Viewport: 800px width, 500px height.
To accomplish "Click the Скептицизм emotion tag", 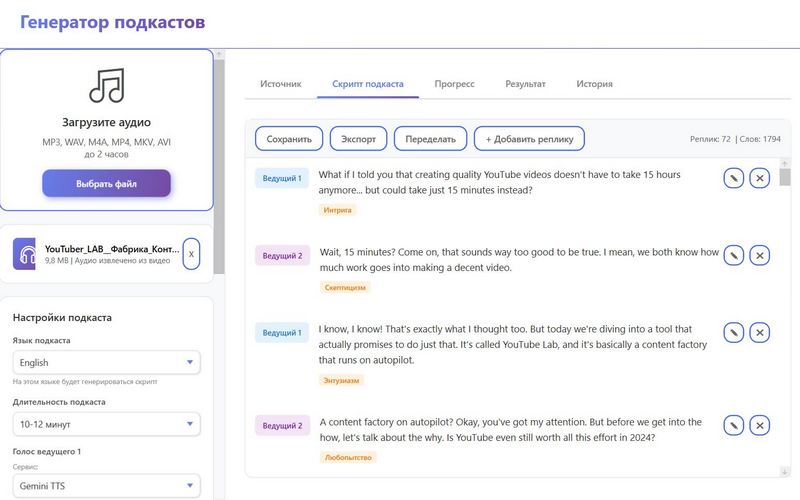I will pos(345,287).
